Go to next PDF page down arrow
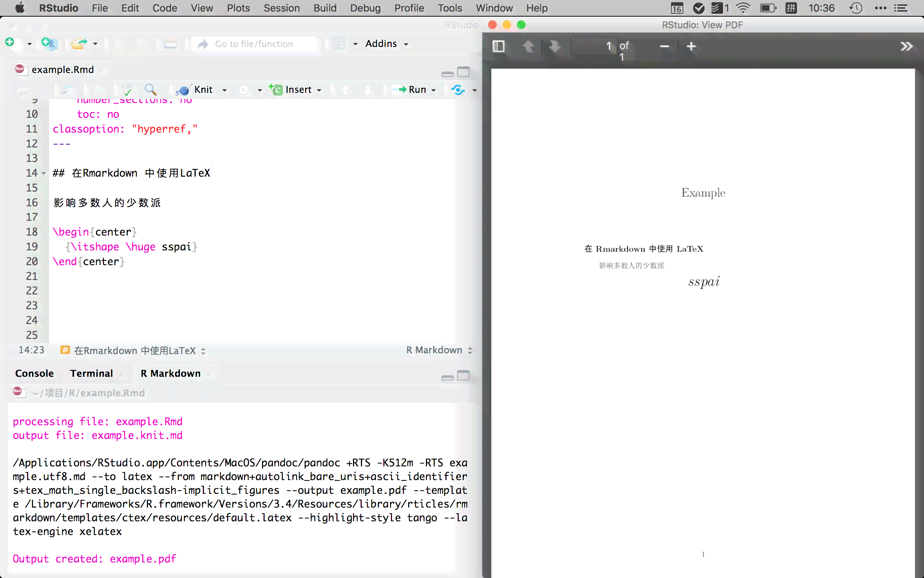This screenshot has height=578, width=924. point(554,46)
